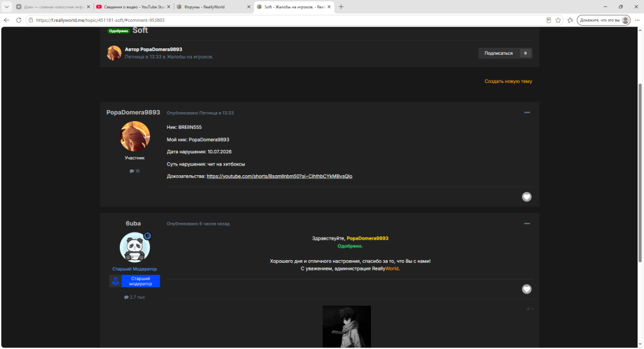Click the Подписаться button

[x=498, y=53]
